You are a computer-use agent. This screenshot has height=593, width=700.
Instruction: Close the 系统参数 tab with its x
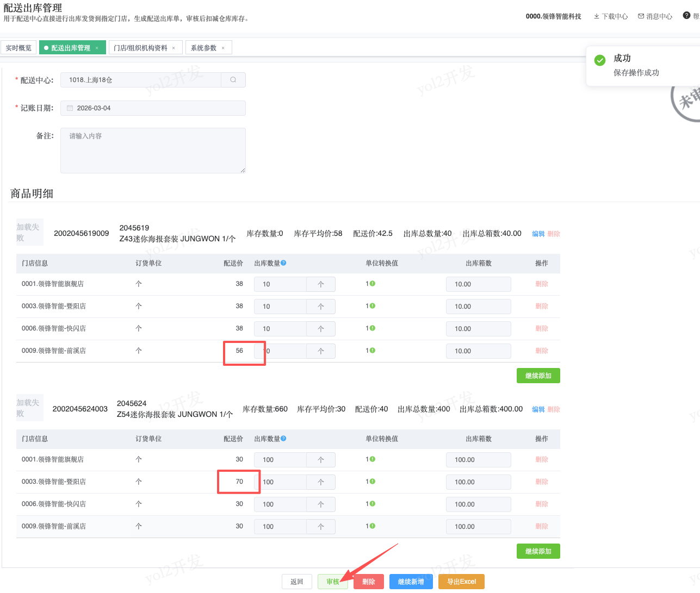[223, 48]
